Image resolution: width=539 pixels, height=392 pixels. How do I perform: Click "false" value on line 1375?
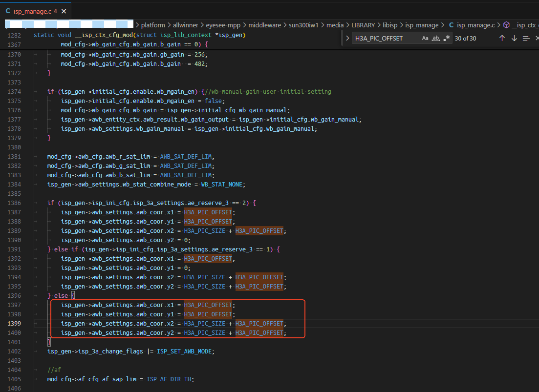(x=213, y=101)
